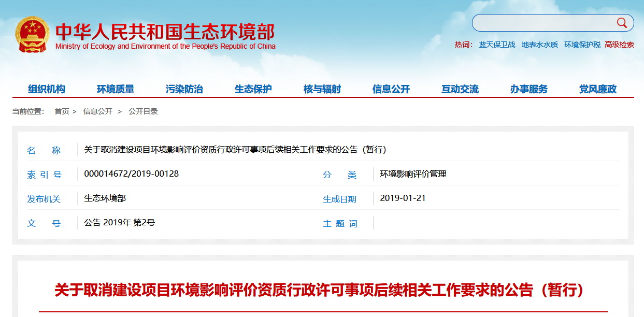
Task: Open 高级检索 advanced search
Action: point(619,45)
